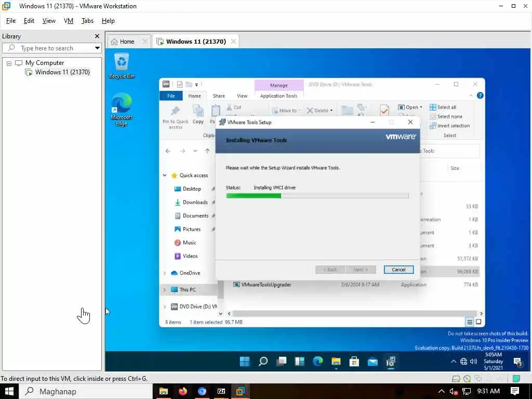Screen dimensions: 532x399
Task: Open Microsoft Store in the guest taskbar
Action: tap(354, 362)
